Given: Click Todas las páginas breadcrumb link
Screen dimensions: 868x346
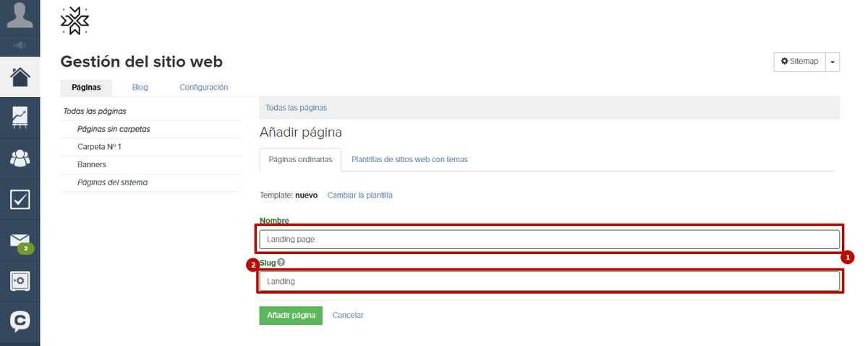Looking at the screenshot, I should point(296,108).
